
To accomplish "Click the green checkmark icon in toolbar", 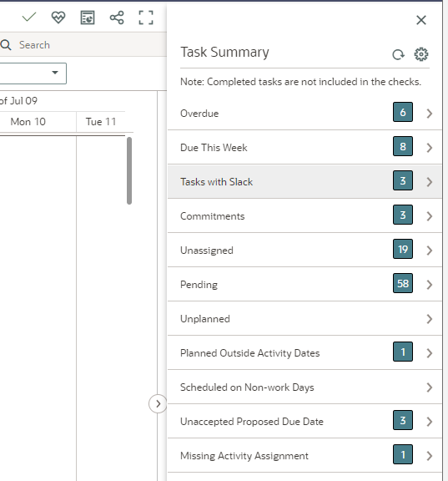I will click(29, 18).
